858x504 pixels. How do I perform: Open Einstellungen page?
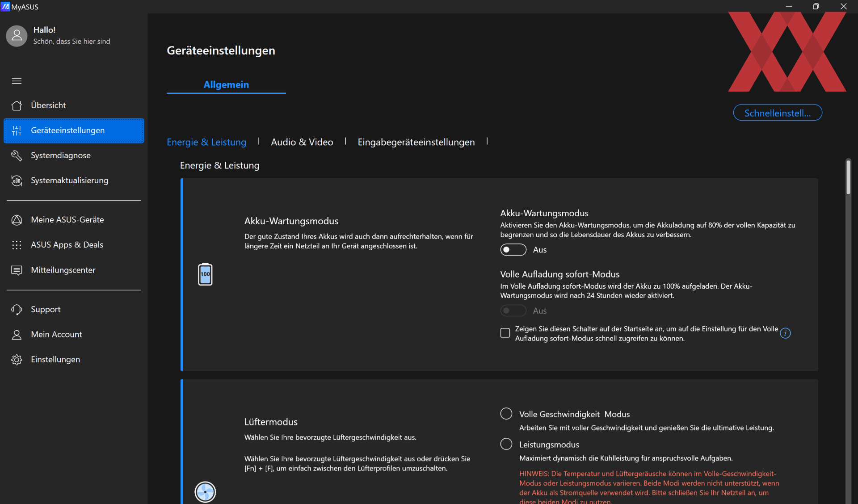click(x=74, y=360)
